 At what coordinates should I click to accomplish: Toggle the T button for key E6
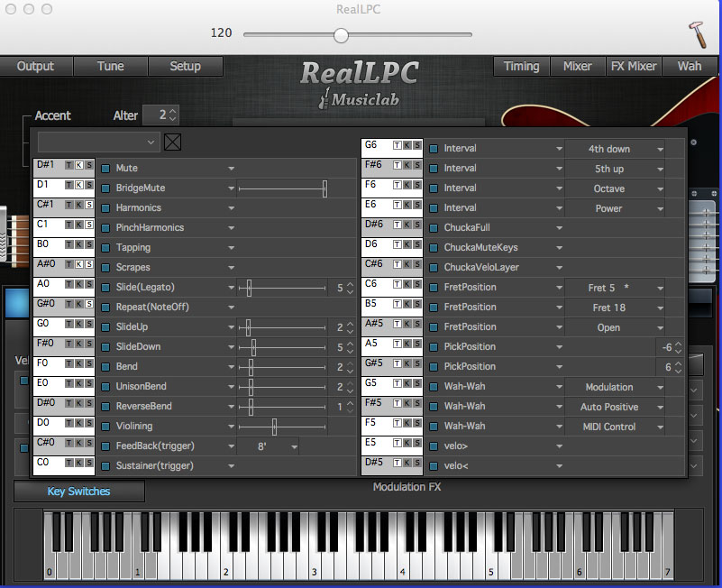pos(397,205)
